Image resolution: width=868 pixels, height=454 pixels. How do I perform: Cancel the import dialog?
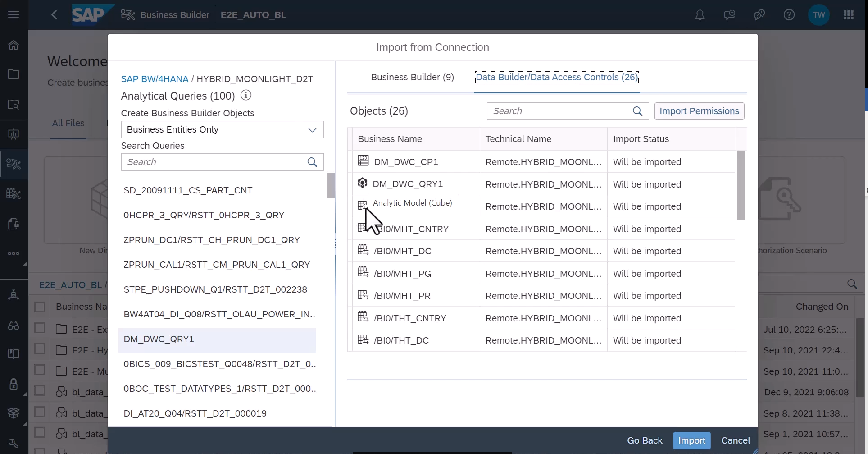(x=736, y=440)
